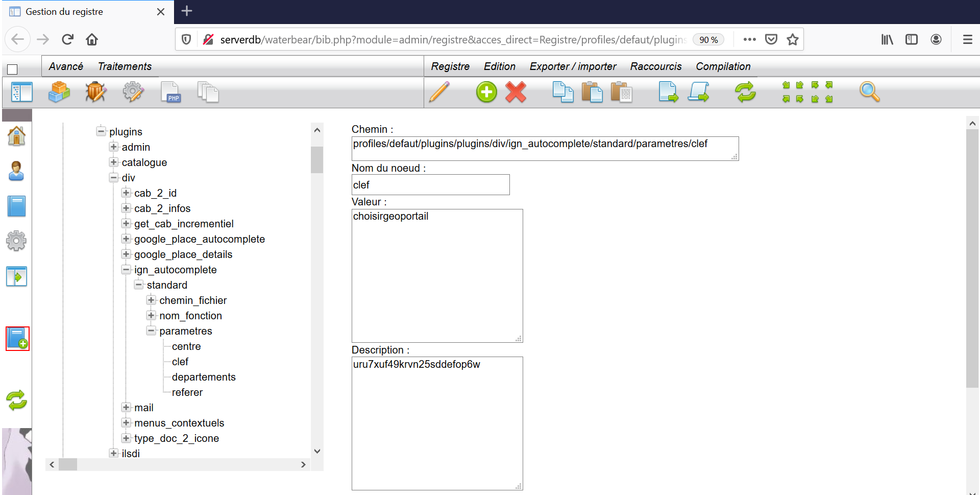Select the referer tree item
Viewport: 980px width, 495px height.
[187, 392]
